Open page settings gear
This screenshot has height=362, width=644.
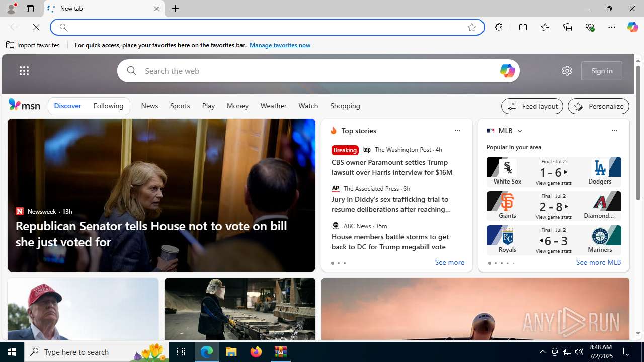coord(567,71)
